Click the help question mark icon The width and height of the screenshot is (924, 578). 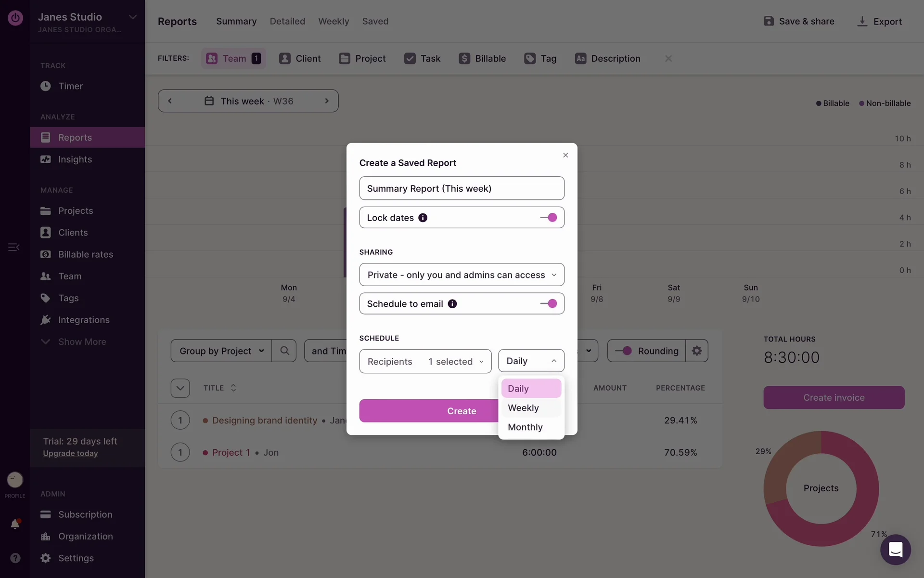tap(15, 558)
